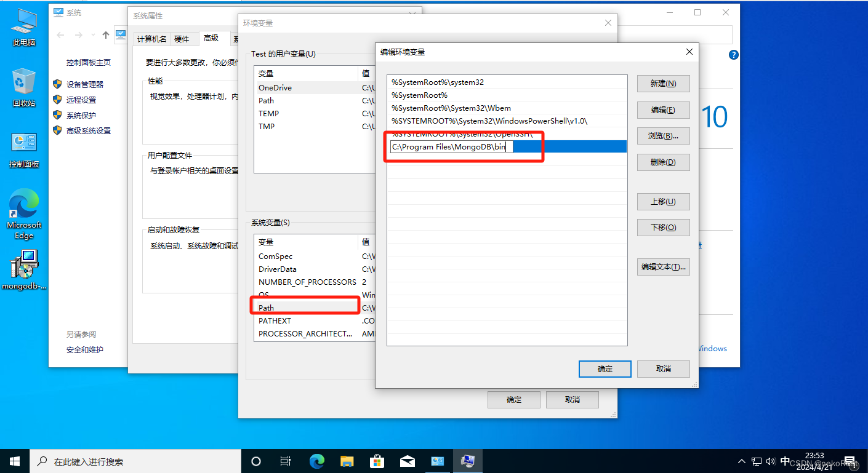Open Microsoft Store from the taskbar
The width and height of the screenshot is (868, 473).
tap(377, 461)
